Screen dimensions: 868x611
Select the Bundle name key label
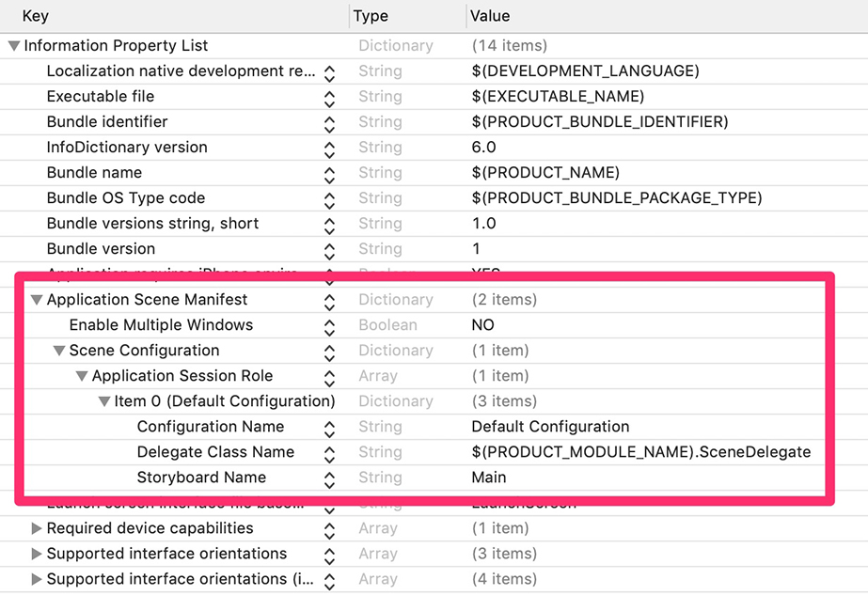(x=94, y=173)
